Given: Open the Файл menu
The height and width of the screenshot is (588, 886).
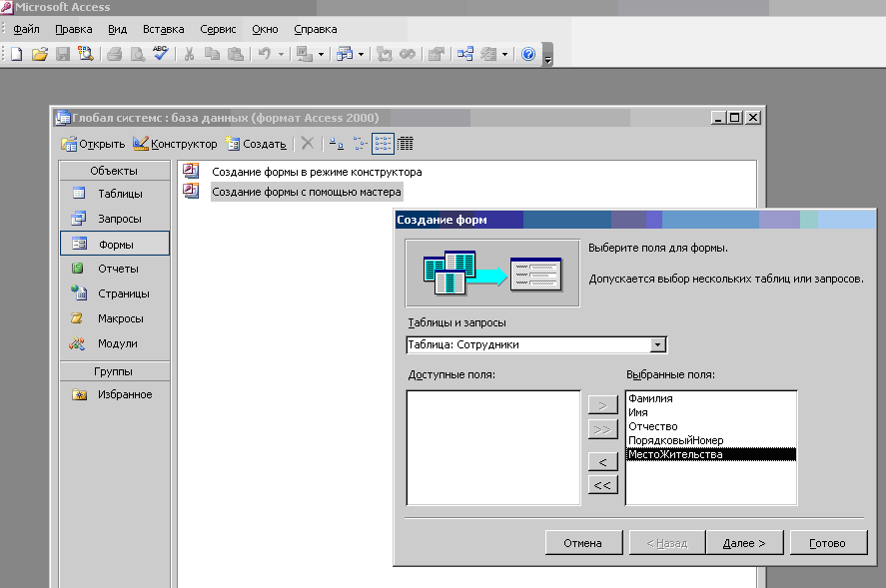Looking at the screenshot, I should click(x=26, y=29).
